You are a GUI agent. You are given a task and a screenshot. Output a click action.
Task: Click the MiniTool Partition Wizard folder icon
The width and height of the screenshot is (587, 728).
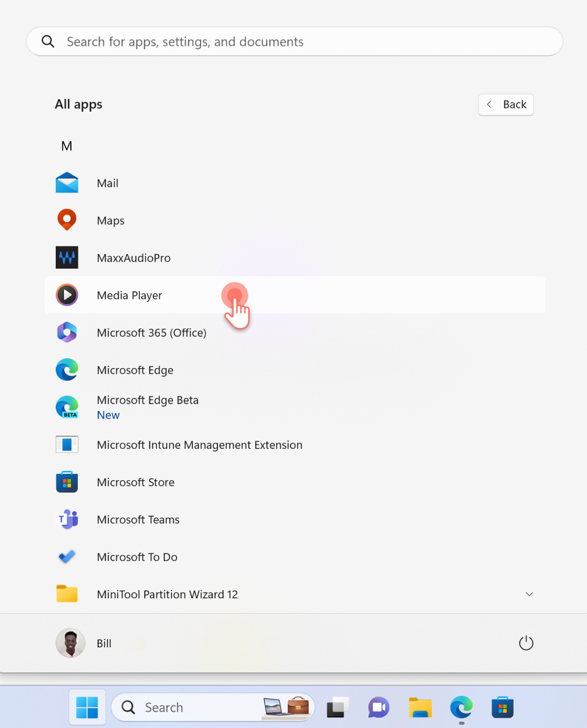click(x=67, y=594)
